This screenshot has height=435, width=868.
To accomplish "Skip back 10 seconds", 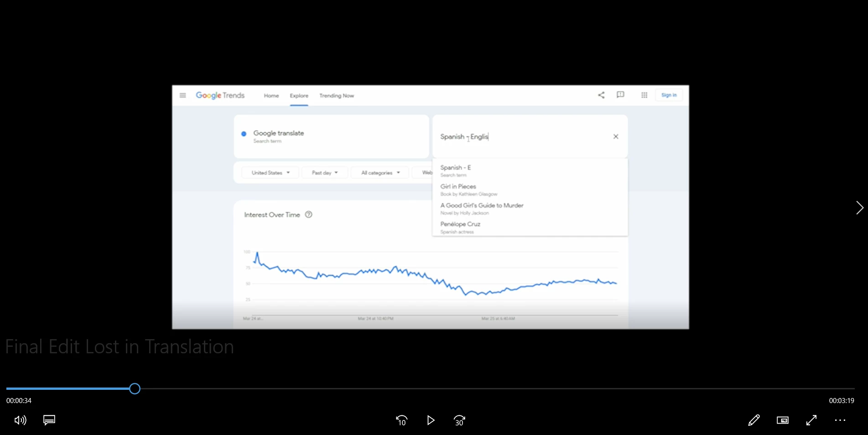I will (401, 420).
